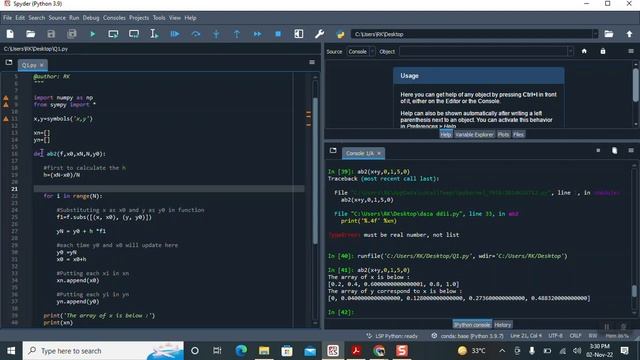The height and width of the screenshot is (360, 640).
Task: Open Windows Start menu
Action: coord(11,351)
